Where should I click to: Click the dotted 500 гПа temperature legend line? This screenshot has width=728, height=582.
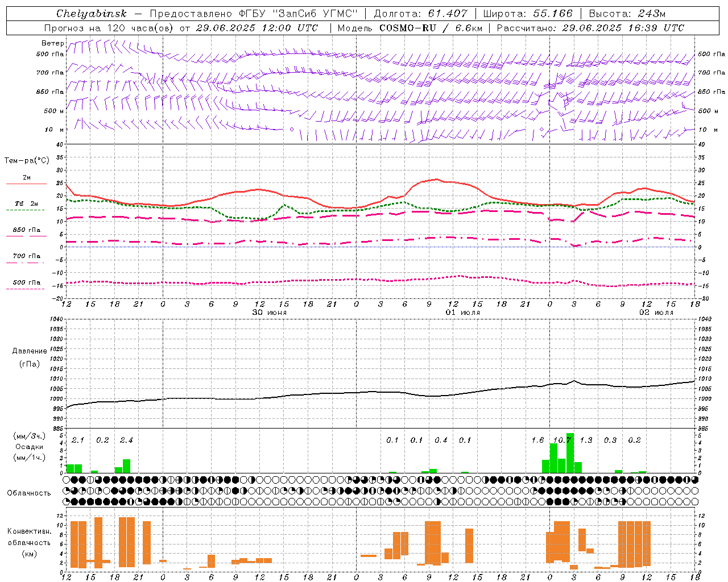(x=25, y=289)
